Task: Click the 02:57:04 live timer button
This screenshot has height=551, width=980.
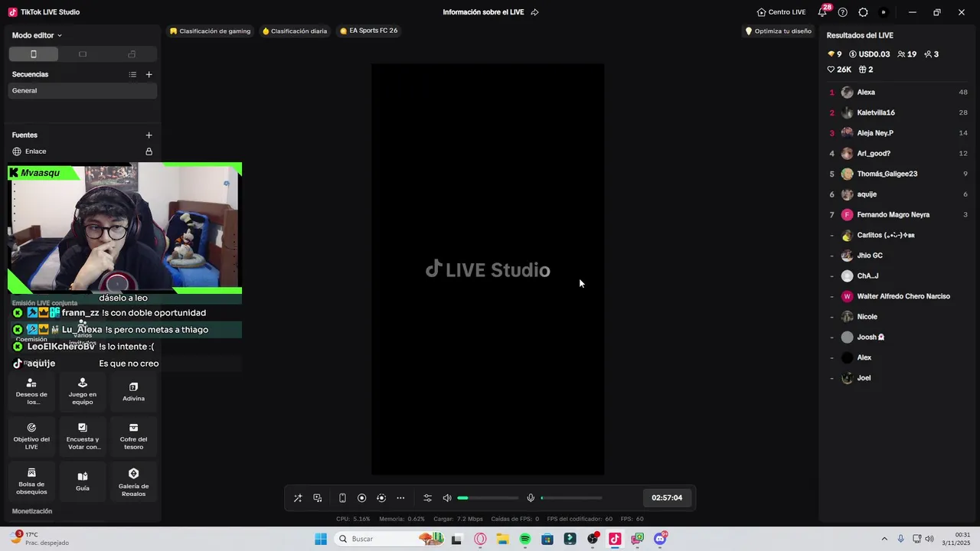Action: [667, 497]
